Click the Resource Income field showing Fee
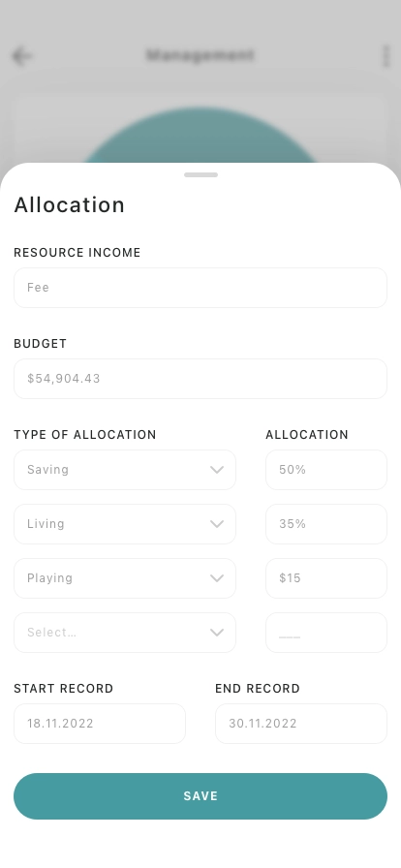Viewport: 401px width, 868px height. click(x=200, y=288)
